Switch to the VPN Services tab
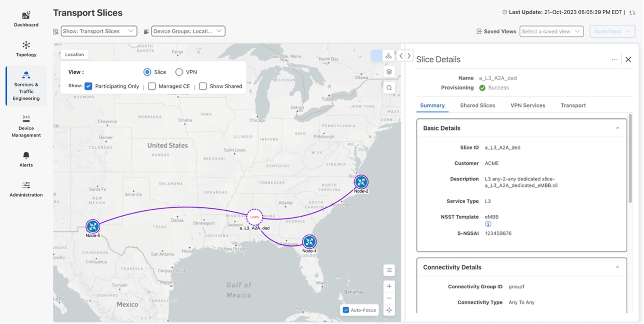Viewport: 644px width, 324px height. pyautogui.click(x=528, y=105)
